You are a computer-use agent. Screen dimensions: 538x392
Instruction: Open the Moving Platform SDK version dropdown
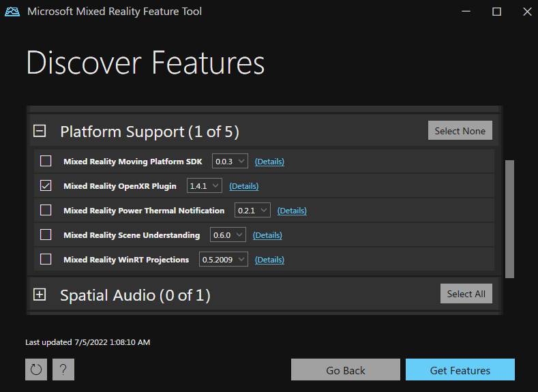point(230,162)
